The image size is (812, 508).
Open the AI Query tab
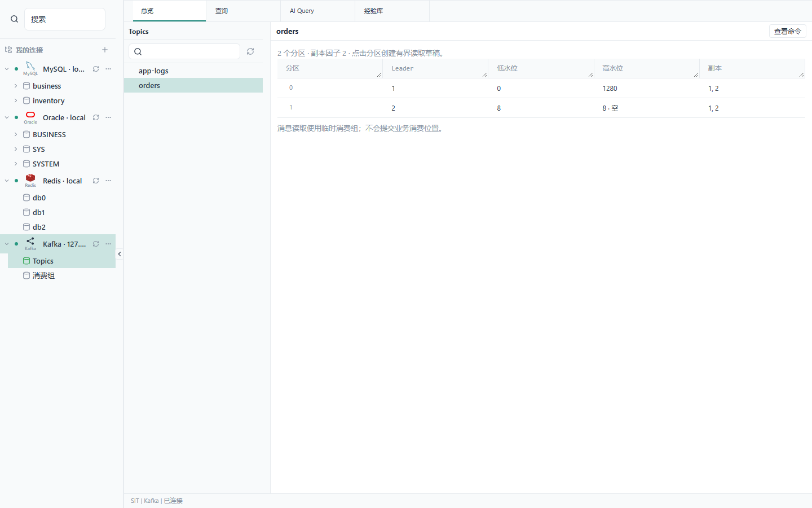tap(318, 11)
